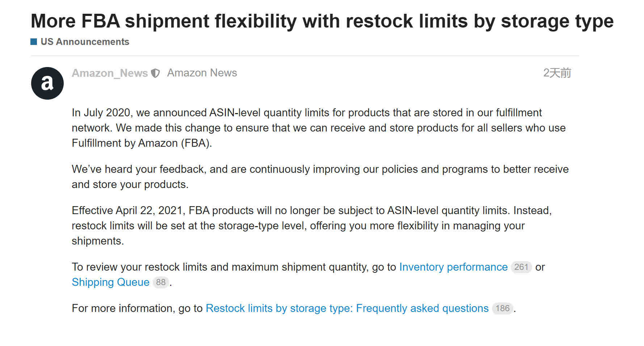Click the blue US Announcements category square
Image resolution: width=644 pixels, height=346 pixels.
tap(34, 42)
